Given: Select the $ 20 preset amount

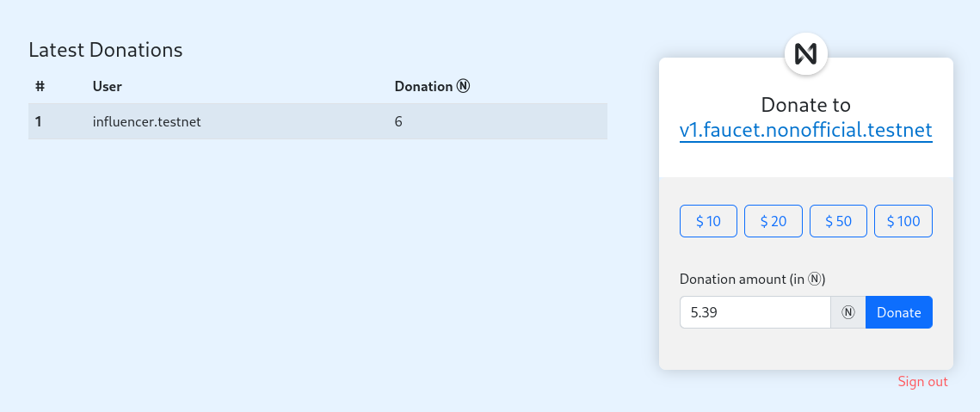Looking at the screenshot, I should pyautogui.click(x=774, y=221).
